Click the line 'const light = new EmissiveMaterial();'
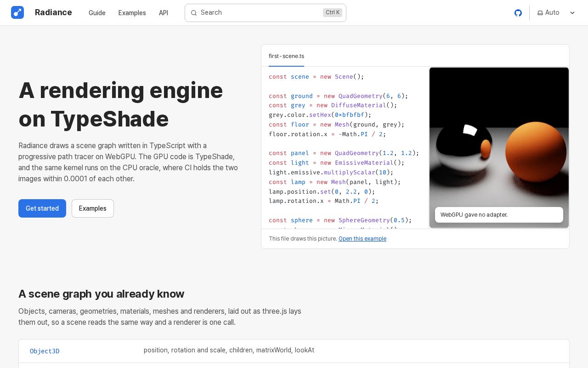This screenshot has height=368, width=588. (337, 163)
